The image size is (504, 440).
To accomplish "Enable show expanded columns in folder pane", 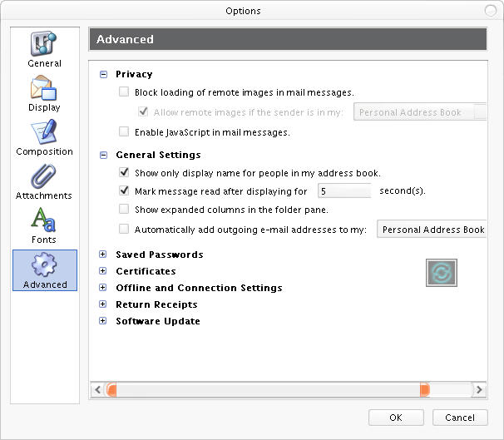I will [124, 210].
